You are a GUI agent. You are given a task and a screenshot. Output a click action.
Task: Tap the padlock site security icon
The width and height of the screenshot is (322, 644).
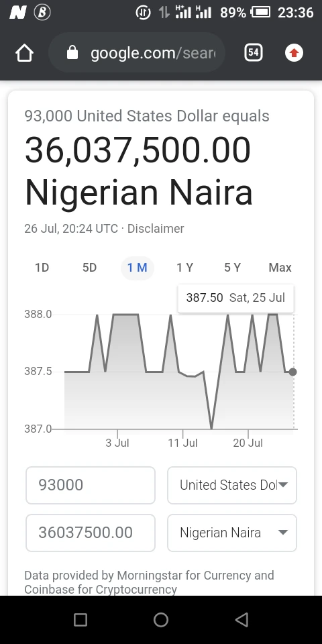[x=72, y=52]
